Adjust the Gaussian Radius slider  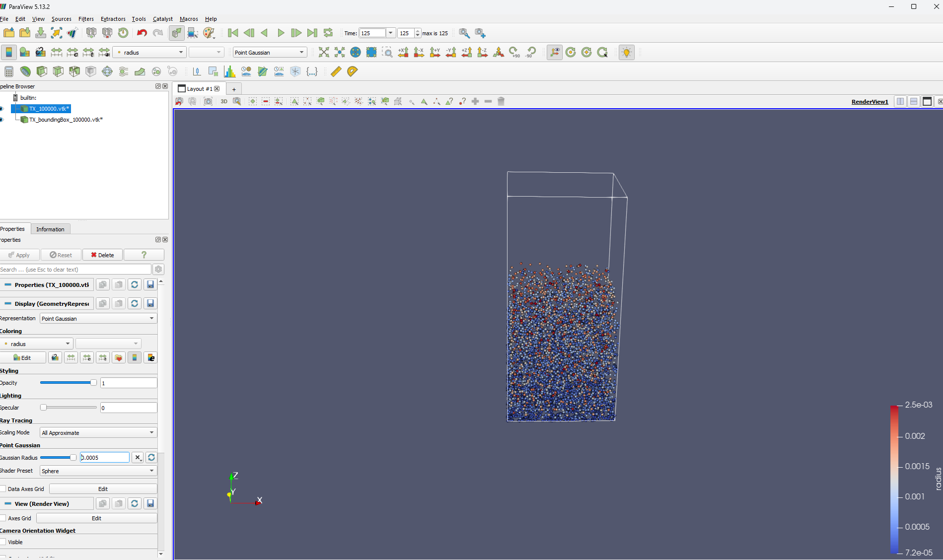coord(59,457)
